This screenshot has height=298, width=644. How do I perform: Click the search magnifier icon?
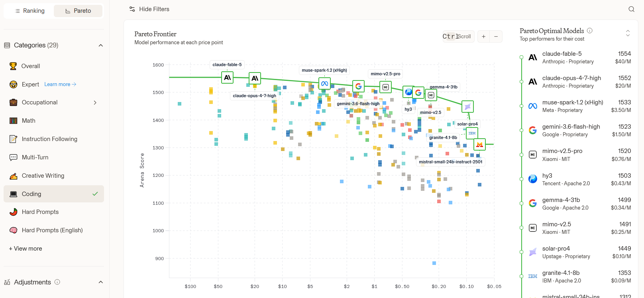click(x=631, y=9)
